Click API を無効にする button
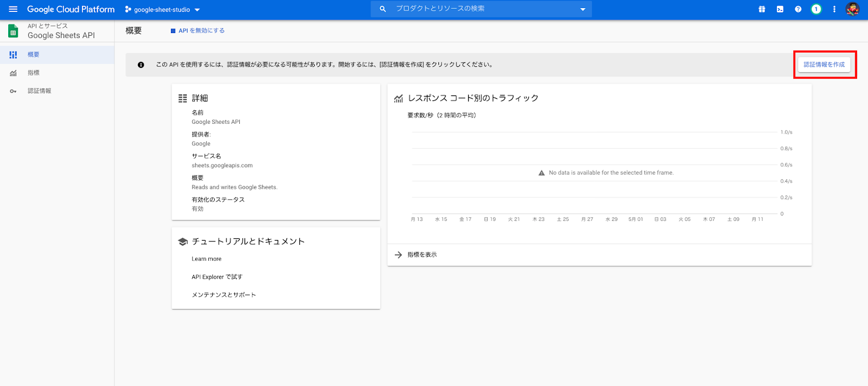Screen dimensions: 868x386 tap(197, 31)
